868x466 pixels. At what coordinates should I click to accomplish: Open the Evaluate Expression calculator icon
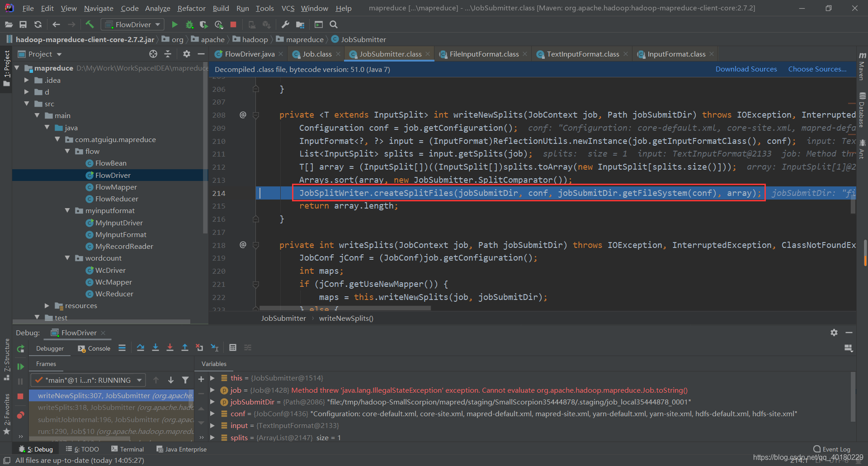pyautogui.click(x=233, y=347)
